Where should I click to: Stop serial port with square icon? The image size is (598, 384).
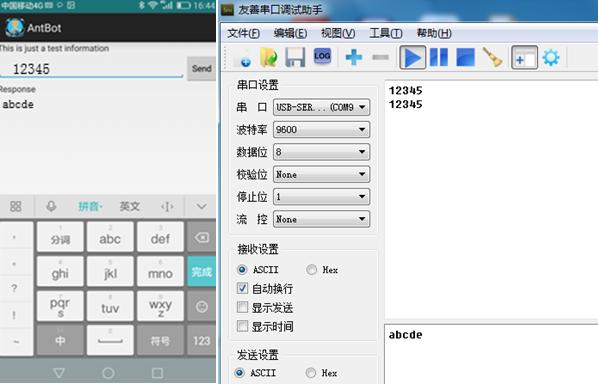point(465,58)
